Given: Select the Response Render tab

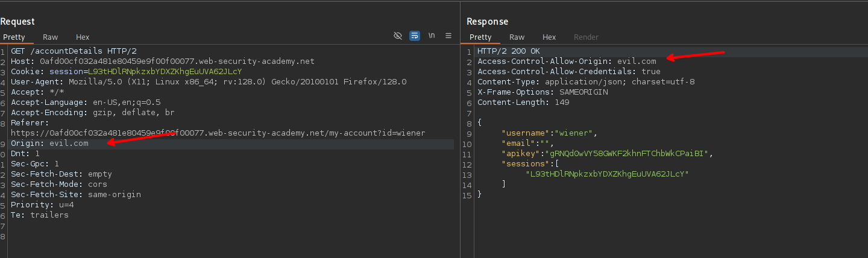Looking at the screenshot, I should tap(586, 37).
